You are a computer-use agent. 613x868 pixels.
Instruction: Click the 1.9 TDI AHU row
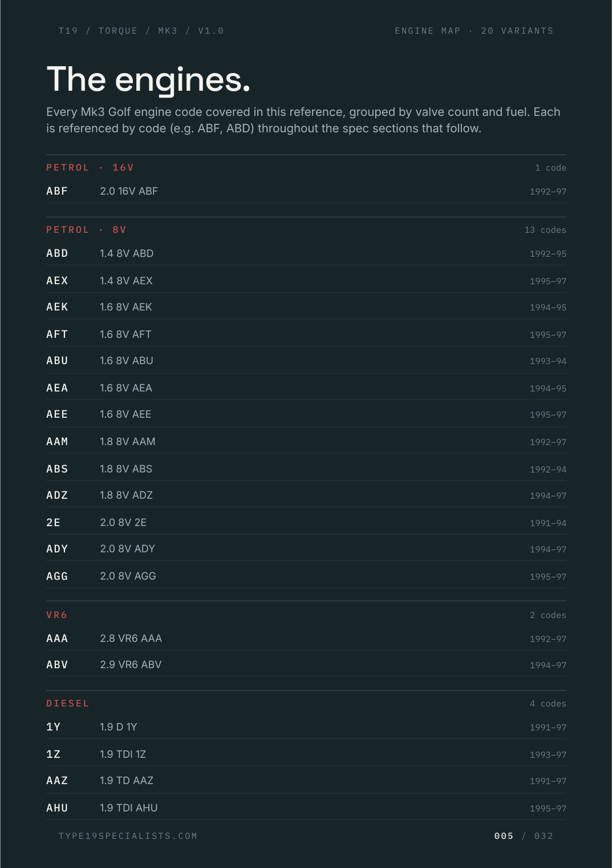click(306, 808)
